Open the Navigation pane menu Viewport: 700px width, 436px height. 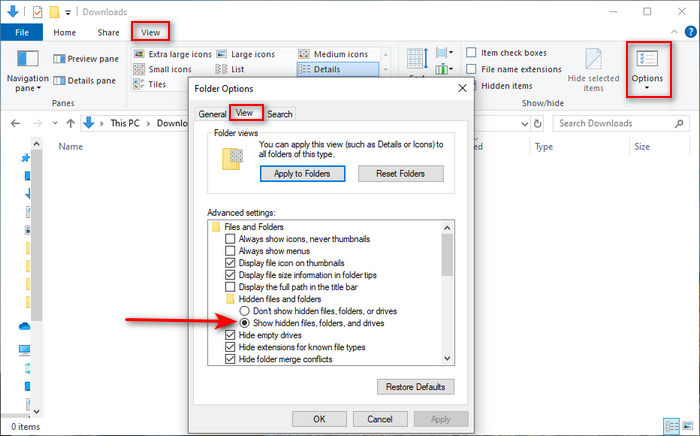[x=27, y=71]
